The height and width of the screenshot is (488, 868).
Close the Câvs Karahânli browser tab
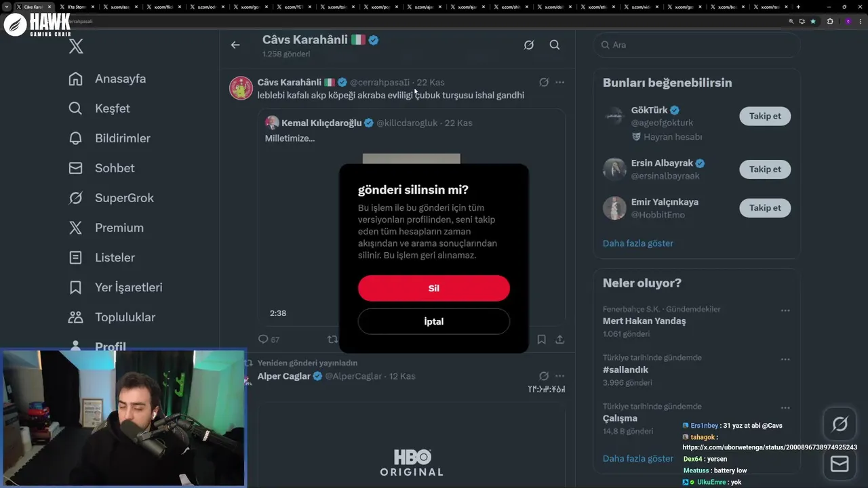(x=50, y=7)
